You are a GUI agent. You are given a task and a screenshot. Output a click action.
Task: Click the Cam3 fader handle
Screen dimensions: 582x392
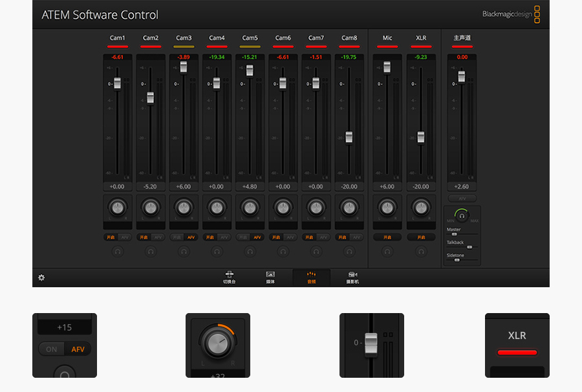coord(184,67)
